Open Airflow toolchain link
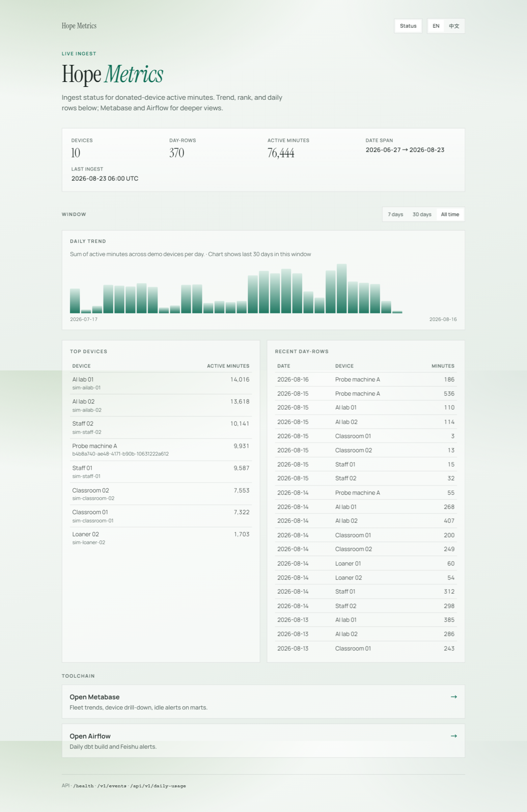This screenshot has width=527, height=812. click(x=263, y=741)
